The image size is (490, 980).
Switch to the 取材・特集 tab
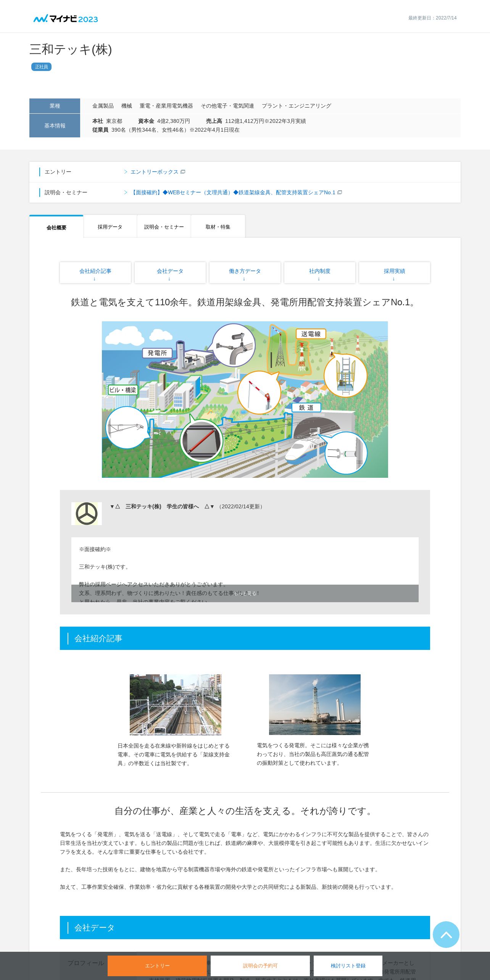tap(218, 227)
